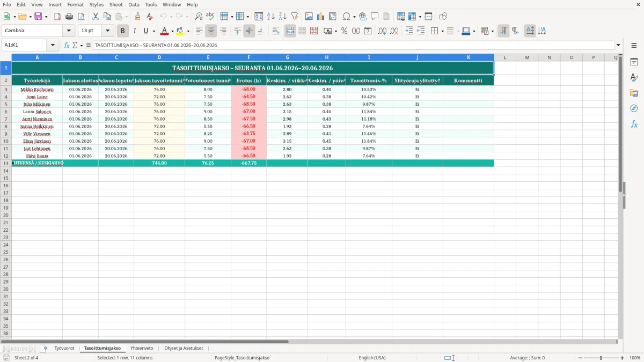Screen dimensions: 644x362
Task: Open the Navigator in the sidebar
Action: point(634,108)
